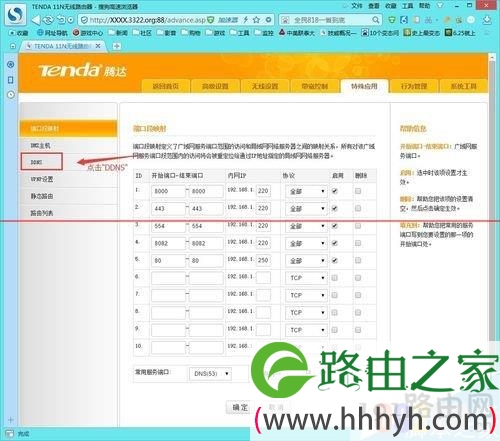Click the download arrow icon at top right
Viewport: 500px width, 441px height.
(x=487, y=20)
